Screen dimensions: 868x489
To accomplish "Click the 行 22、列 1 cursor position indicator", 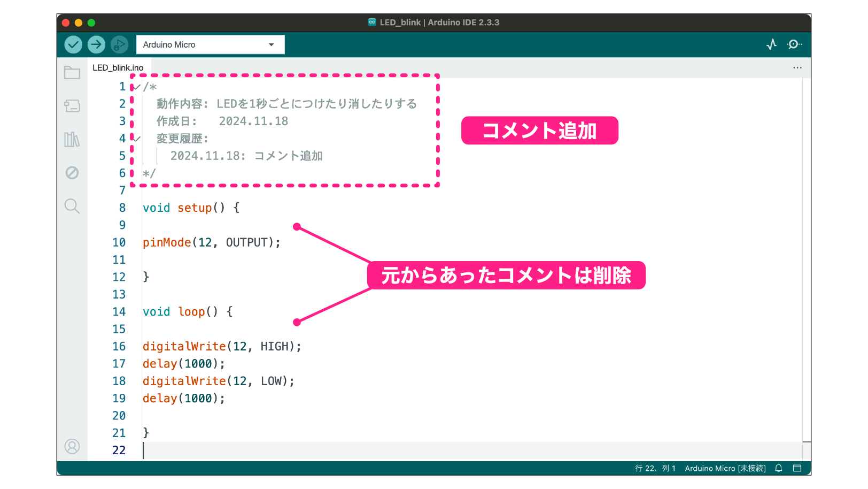I will [x=654, y=468].
